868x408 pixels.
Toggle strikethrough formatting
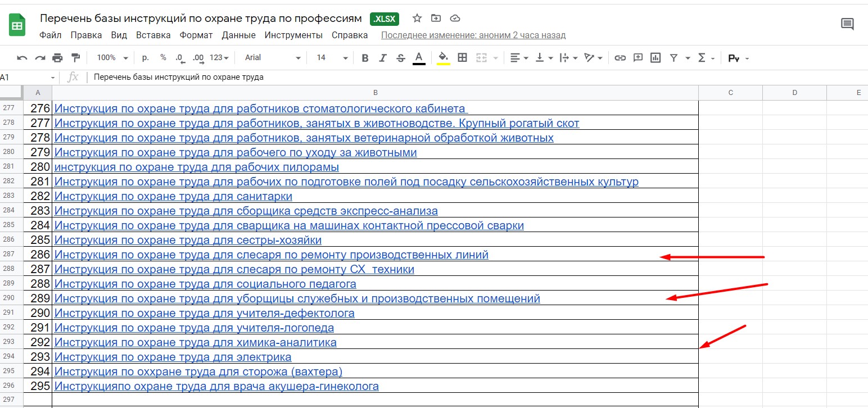(x=401, y=58)
